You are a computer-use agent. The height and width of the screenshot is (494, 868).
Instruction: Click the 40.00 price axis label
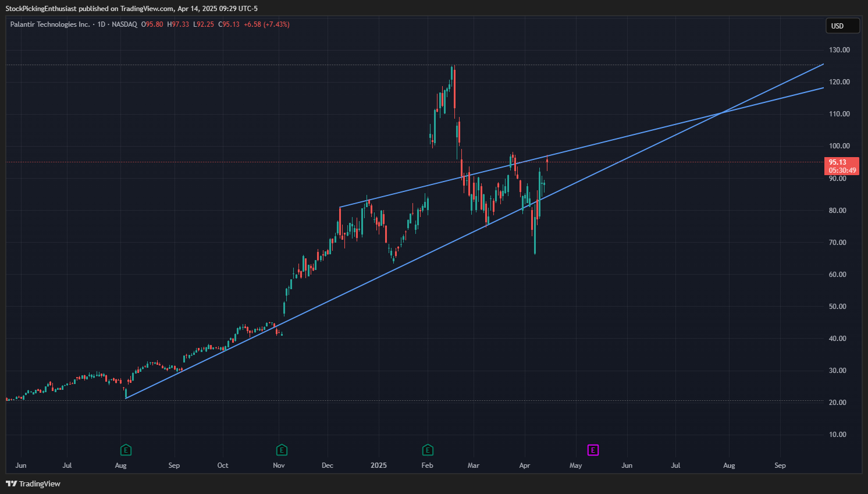pos(838,339)
